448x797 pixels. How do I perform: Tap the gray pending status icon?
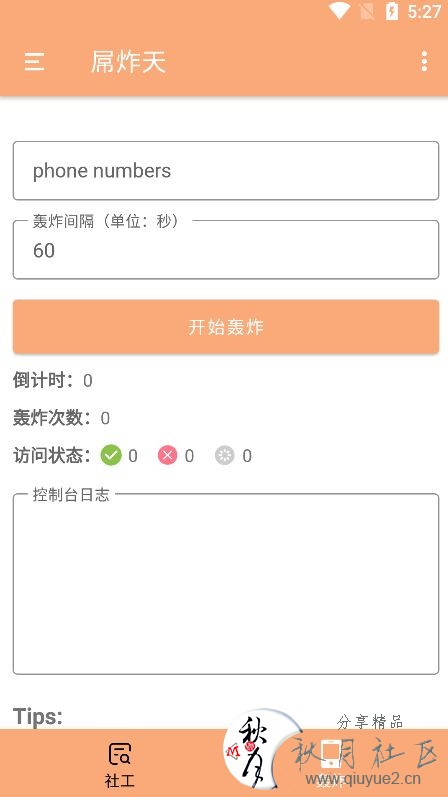(224, 455)
